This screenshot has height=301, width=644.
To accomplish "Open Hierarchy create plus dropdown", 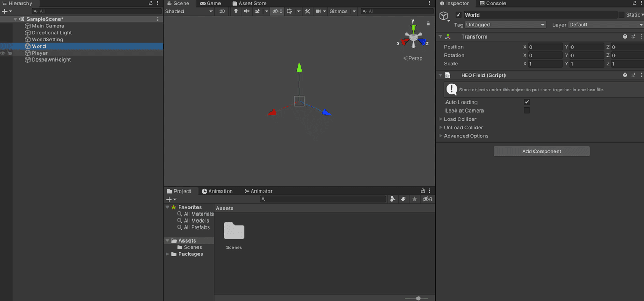I will point(6,11).
